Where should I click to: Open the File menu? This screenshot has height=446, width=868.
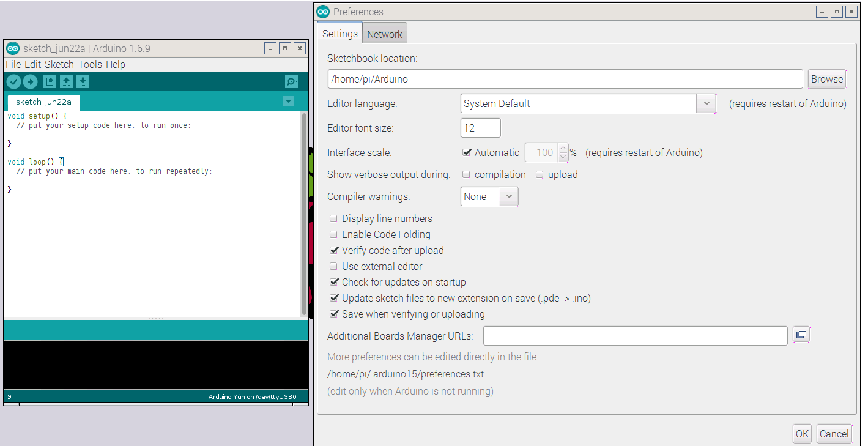(13, 64)
